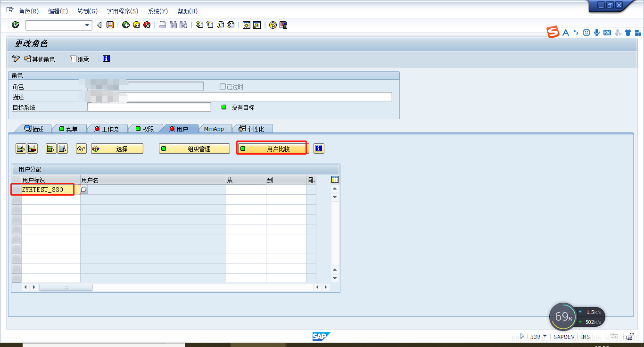Click the 用户名 column header
Screen dimensions: 644x347
tap(153, 180)
